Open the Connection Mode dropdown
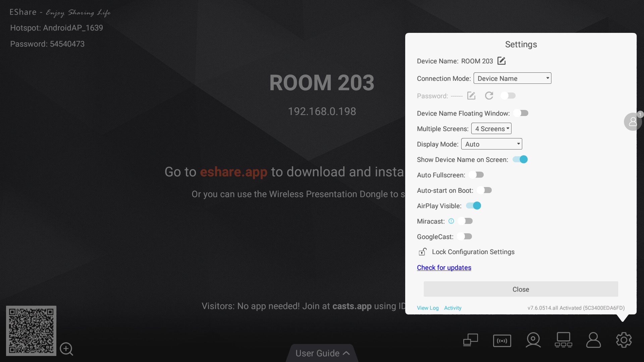The width and height of the screenshot is (644, 362). (x=512, y=78)
